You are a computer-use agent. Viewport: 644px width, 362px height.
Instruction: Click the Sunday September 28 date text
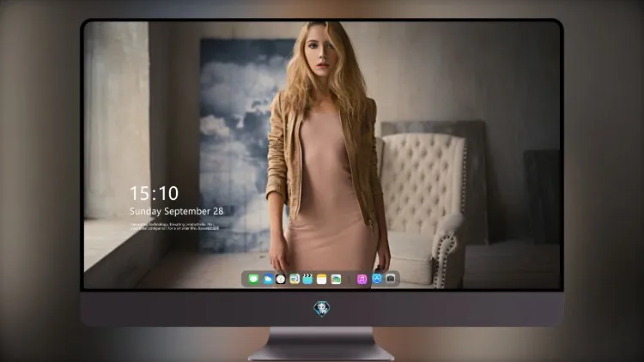coord(177,211)
